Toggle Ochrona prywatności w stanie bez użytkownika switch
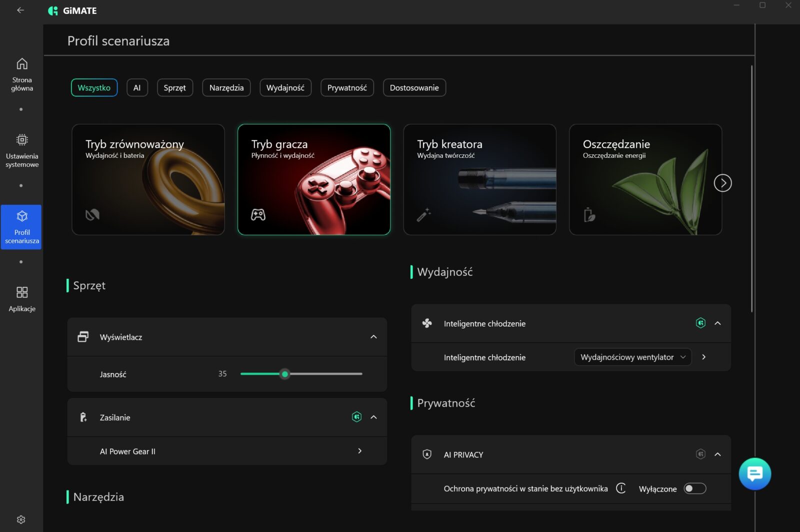Viewport: 800px width, 532px height. [694, 488]
